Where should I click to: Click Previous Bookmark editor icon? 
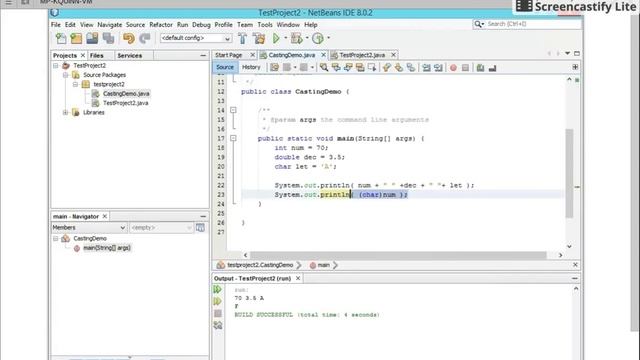pos(387,67)
